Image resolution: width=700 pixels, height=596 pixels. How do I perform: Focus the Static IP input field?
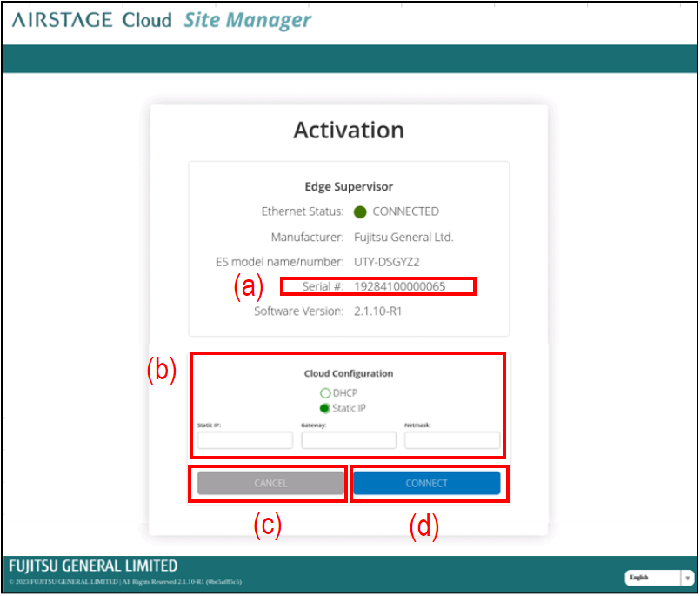(x=245, y=440)
